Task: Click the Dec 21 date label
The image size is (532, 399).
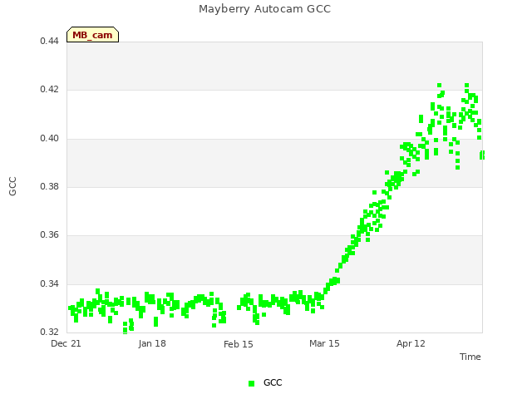Action: pyautogui.click(x=66, y=343)
